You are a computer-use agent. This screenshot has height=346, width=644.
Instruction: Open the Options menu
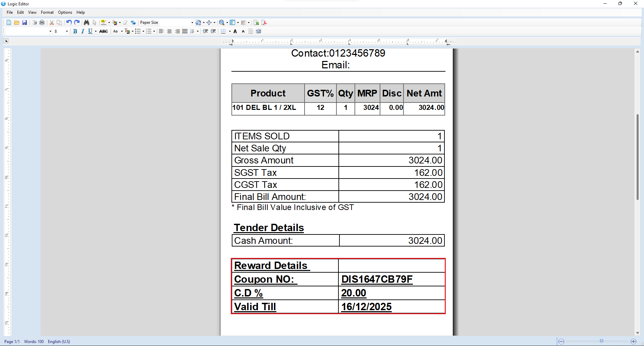[x=65, y=12]
